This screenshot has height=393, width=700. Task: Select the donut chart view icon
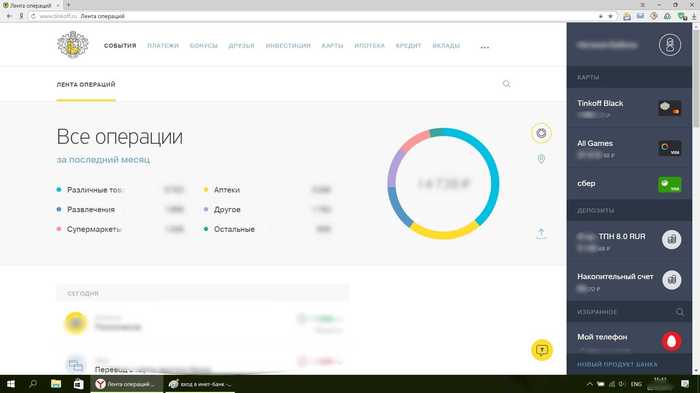point(541,133)
